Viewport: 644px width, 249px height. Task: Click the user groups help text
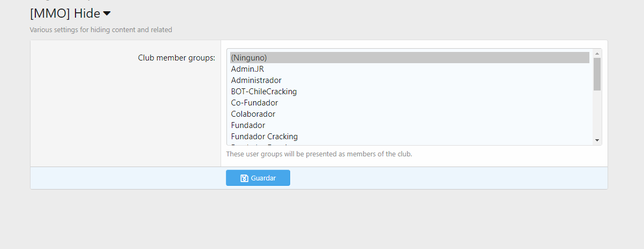319,154
